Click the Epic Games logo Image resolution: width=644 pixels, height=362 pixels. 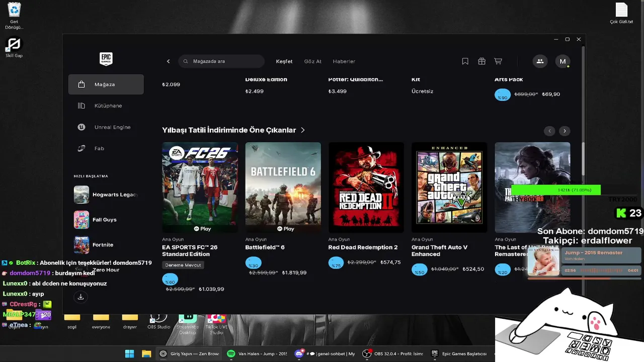point(106,59)
